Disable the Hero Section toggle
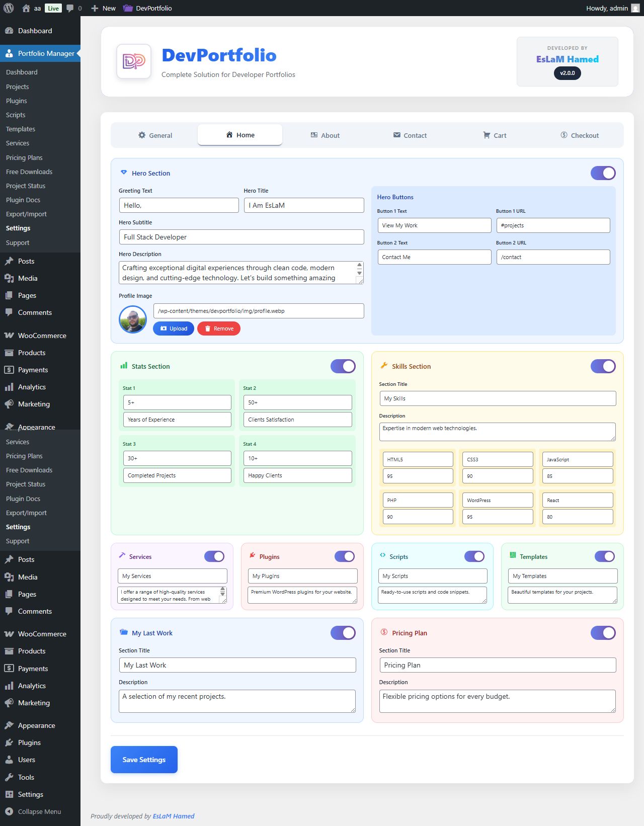644x826 pixels. click(603, 173)
